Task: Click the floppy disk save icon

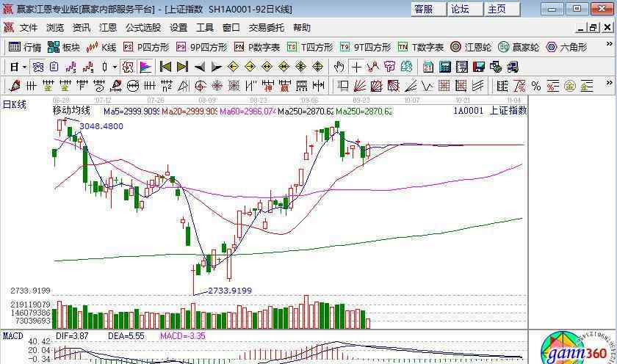Action: pyautogui.click(x=478, y=68)
